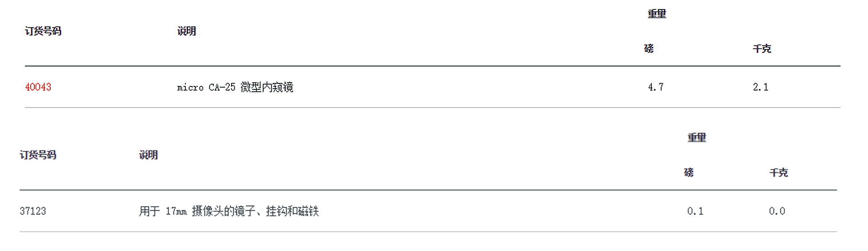Click the 订货号码 header above 40043

pyautogui.click(x=43, y=31)
